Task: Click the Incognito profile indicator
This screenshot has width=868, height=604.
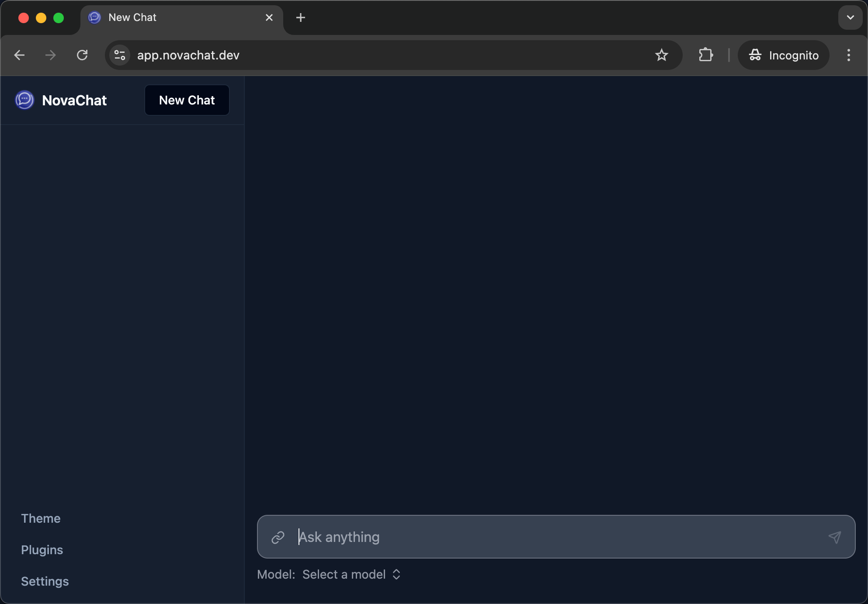Action: pos(783,55)
